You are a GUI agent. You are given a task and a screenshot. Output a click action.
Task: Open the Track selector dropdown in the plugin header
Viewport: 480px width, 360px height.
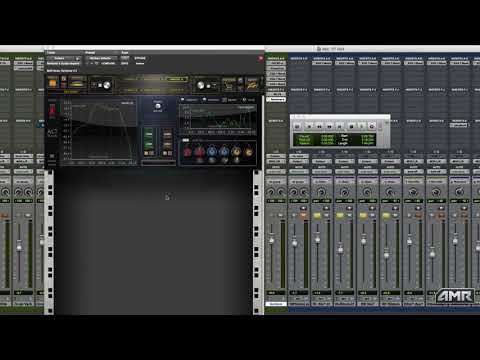[64, 58]
